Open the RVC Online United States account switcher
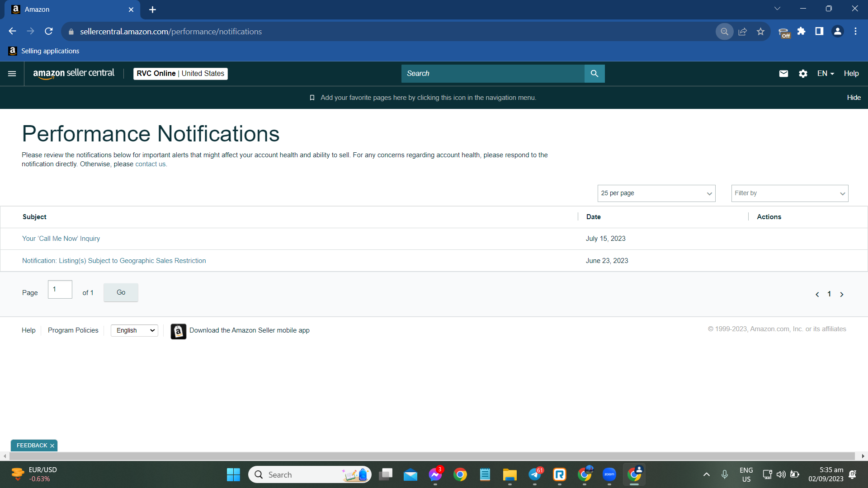 pos(180,74)
